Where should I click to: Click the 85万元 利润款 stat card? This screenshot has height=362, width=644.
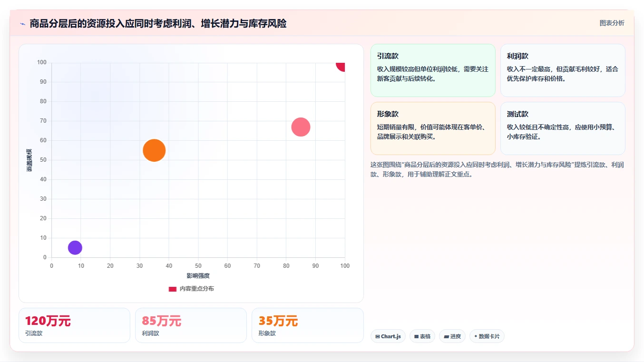[x=191, y=325]
